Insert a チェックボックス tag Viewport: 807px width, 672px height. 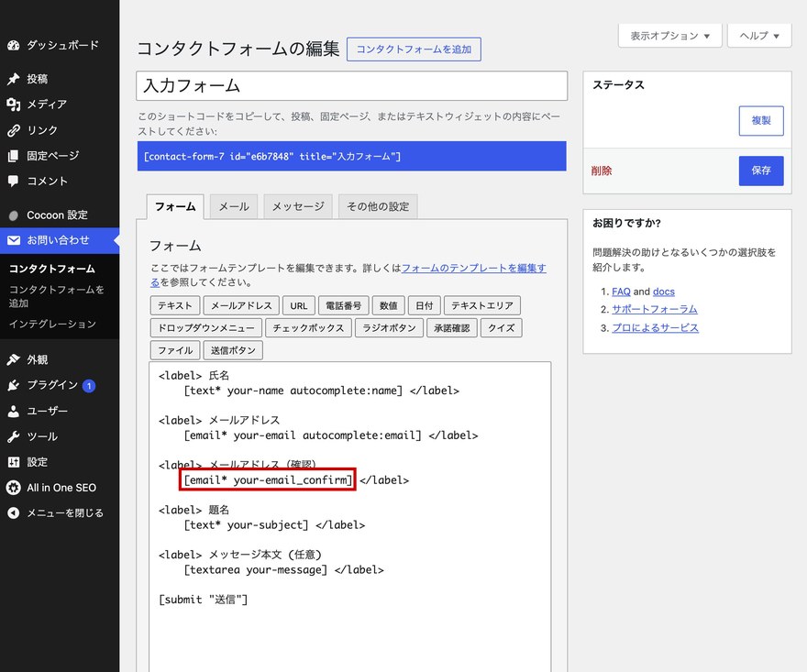[309, 328]
